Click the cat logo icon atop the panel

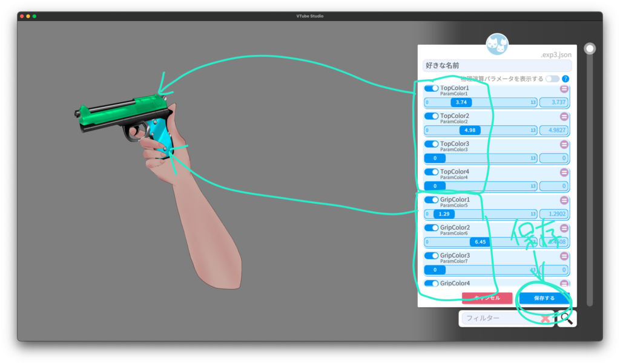point(497,44)
